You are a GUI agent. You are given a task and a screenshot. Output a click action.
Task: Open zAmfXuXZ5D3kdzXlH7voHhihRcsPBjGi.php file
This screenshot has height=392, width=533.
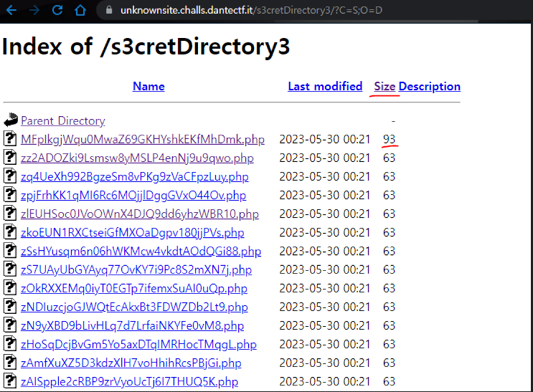click(x=131, y=363)
